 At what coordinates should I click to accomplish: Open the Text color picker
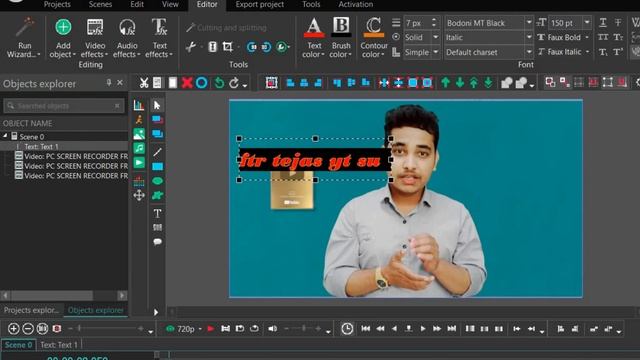tap(313, 38)
